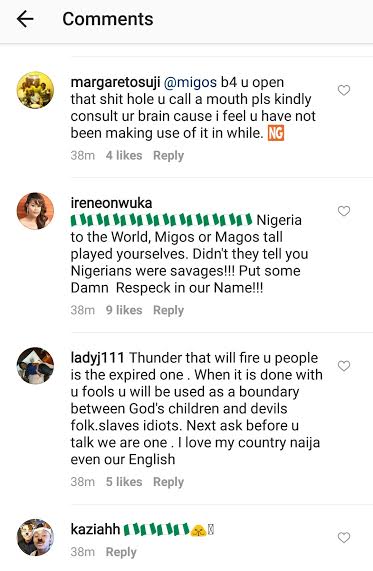The width and height of the screenshot is (373, 571).
Task: Go back using the arrow icon
Action: click(25, 19)
